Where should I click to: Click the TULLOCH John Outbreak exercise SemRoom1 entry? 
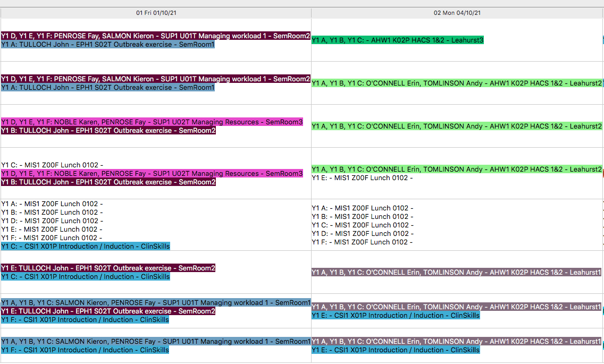click(x=106, y=44)
